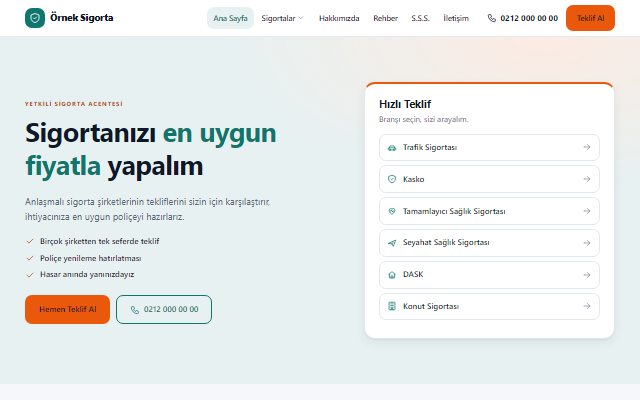Select DASK quick quote option
Image resolution: width=640 pixels, height=400 pixels.
[x=489, y=275]
